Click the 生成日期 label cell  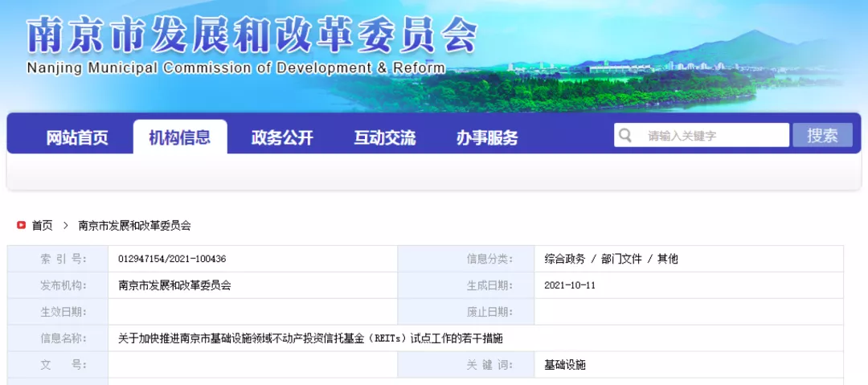coord(466,285)
